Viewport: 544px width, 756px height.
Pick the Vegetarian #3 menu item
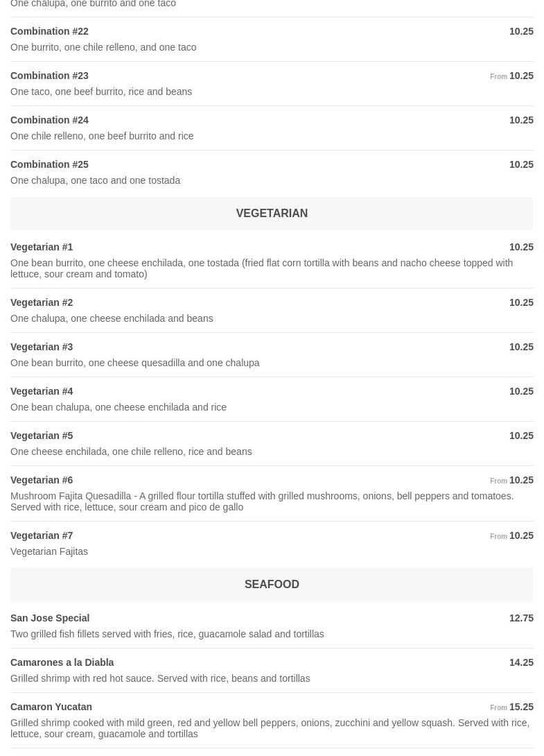coord(42,347)
